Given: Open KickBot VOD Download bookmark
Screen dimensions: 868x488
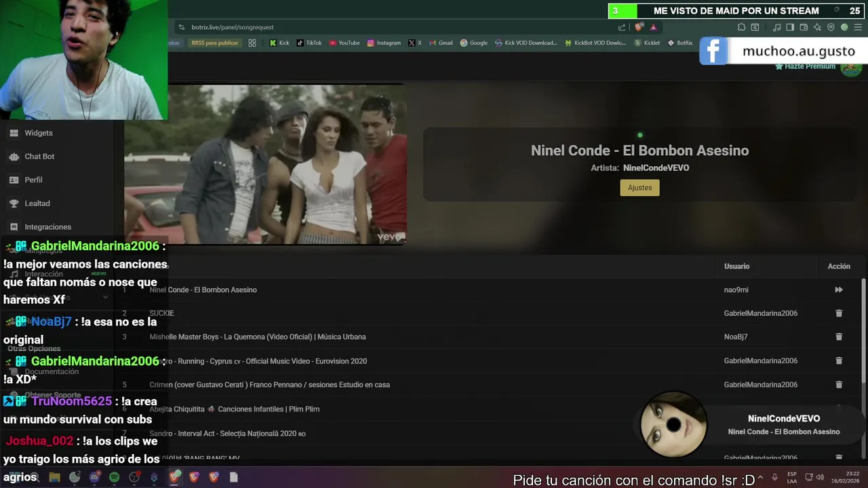Looking at the screenshot, I should coord(595,43).
